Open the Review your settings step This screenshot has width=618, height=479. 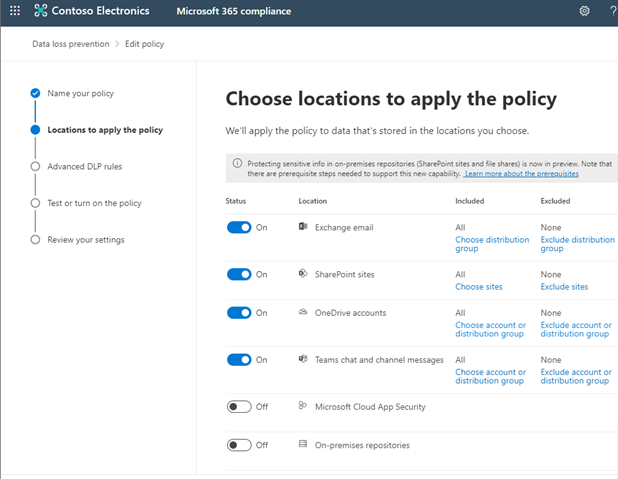coord(86,240)
